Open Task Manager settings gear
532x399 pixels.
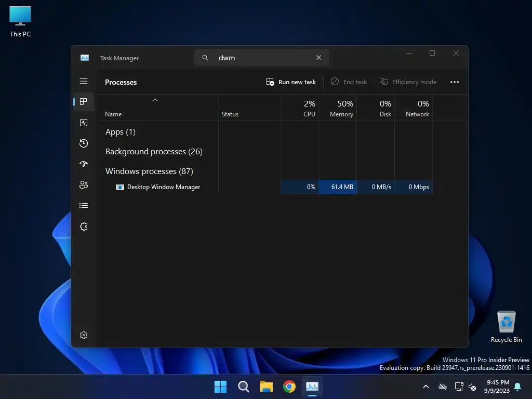pos(84,335)
